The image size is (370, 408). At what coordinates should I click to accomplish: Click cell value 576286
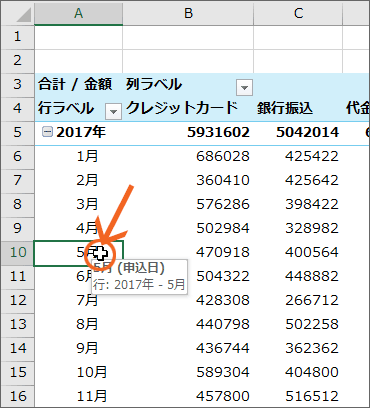click(223, 204)
